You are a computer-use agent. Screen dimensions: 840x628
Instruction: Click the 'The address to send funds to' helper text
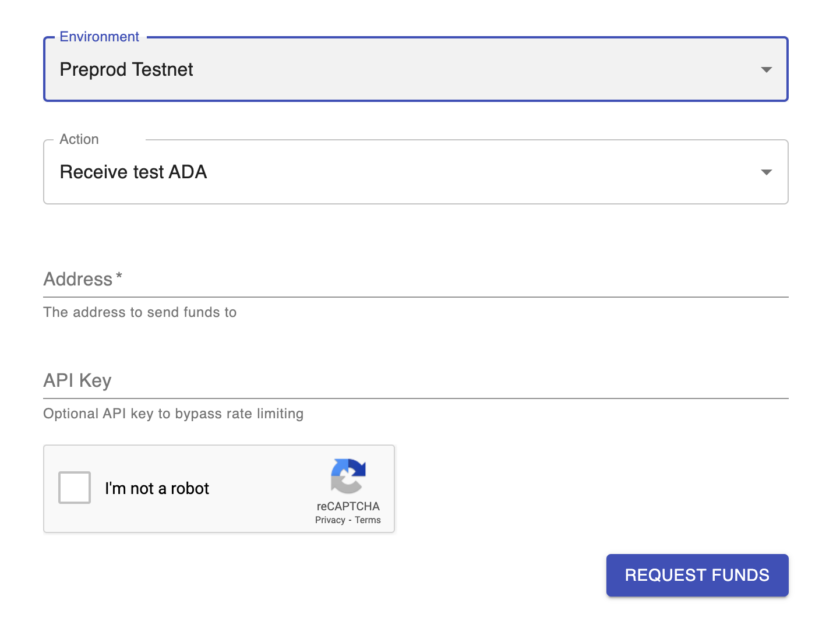pos(140,312)
